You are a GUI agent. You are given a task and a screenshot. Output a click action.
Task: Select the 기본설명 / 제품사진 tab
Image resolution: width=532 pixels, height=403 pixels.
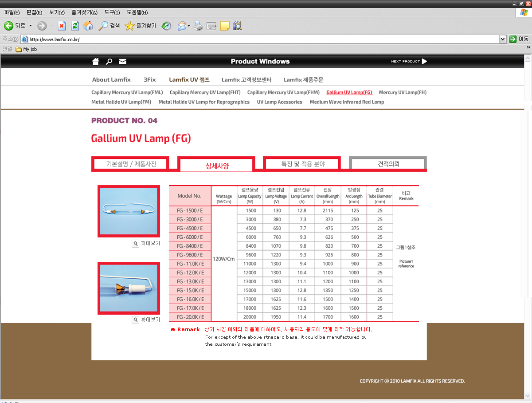131,164
